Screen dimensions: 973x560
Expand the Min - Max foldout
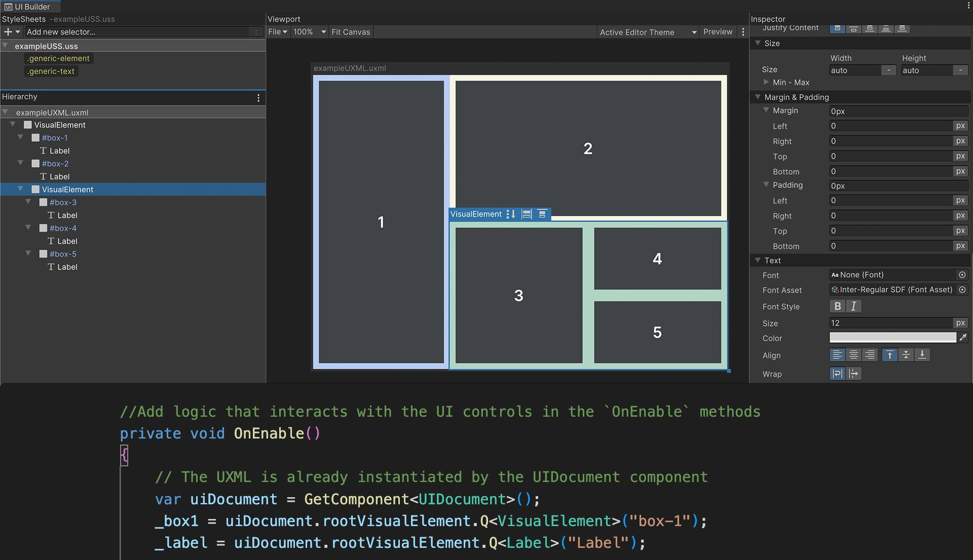[766, 82]
